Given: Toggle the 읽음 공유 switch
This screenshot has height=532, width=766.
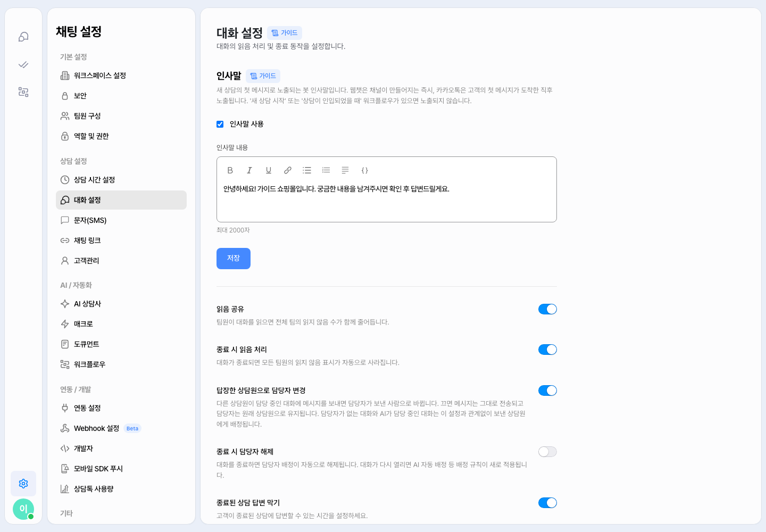Looking at the screenshot, I should click(x=547, y=309).
